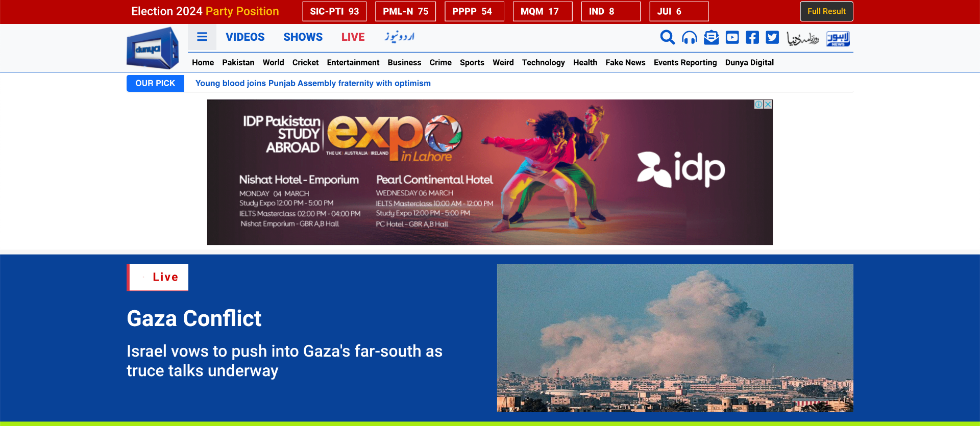Open the LIVE stream link
Screen dimensions: 980x426
[353, 37]
